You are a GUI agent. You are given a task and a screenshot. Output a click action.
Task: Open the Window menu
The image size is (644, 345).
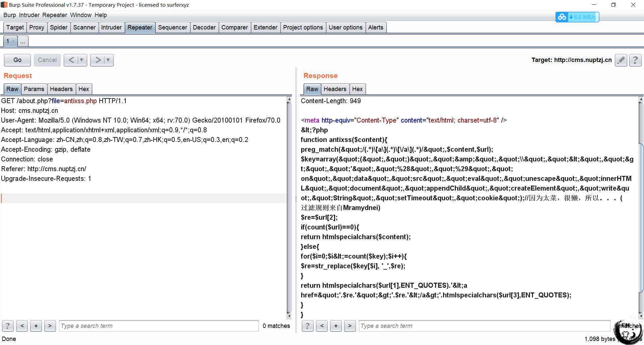click(x=81, y=15)
